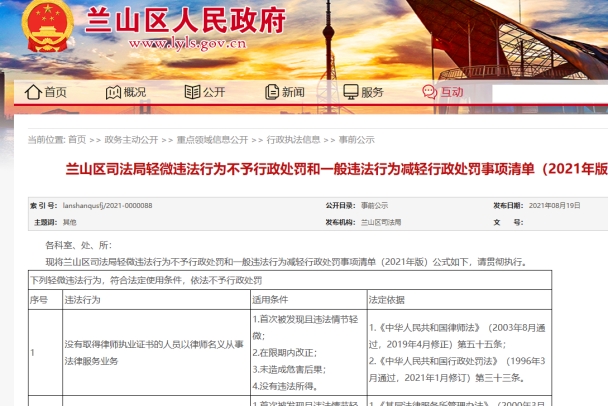Open the 公开 navigation menu item

[214, 92]
